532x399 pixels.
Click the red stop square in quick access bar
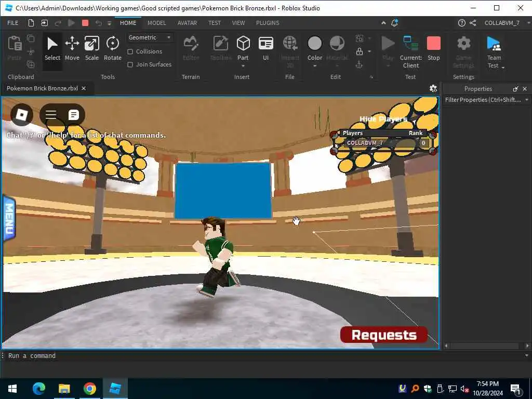click(x=85, y=23)
